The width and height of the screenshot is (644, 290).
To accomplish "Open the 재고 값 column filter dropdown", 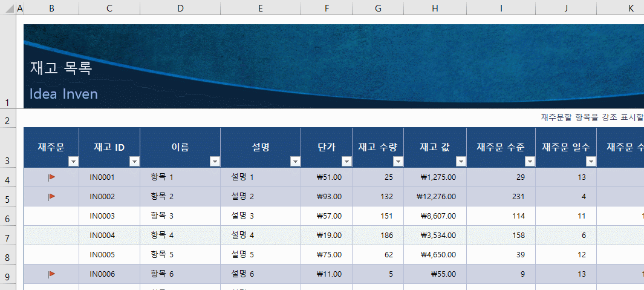I will tap(461, 162).
